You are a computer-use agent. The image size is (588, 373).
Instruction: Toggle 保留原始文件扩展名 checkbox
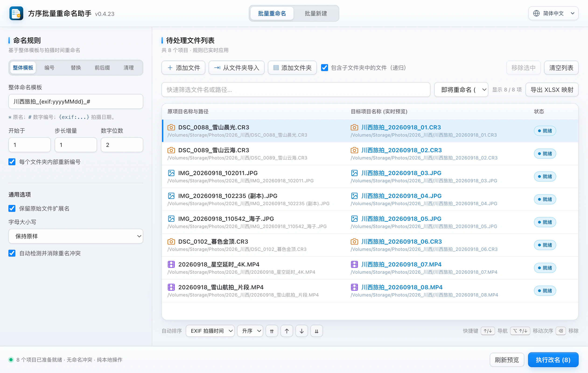tap(12, 208)
